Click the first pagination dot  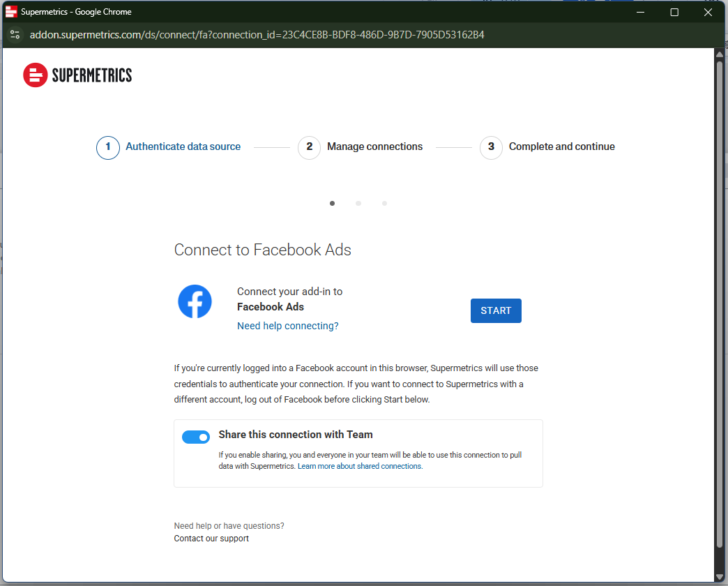coord(332,204)
